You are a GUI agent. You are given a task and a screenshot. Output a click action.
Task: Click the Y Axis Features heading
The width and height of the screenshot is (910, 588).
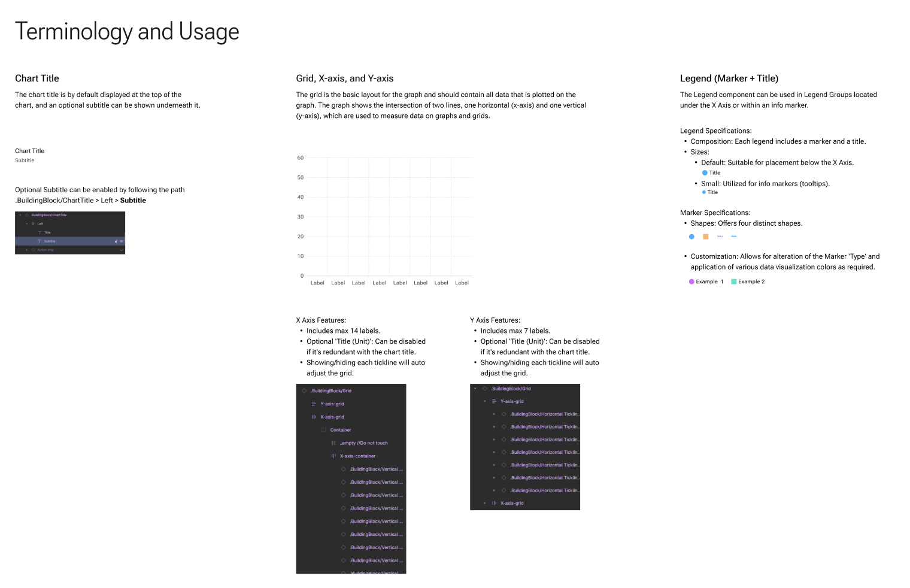click(495, 320)
